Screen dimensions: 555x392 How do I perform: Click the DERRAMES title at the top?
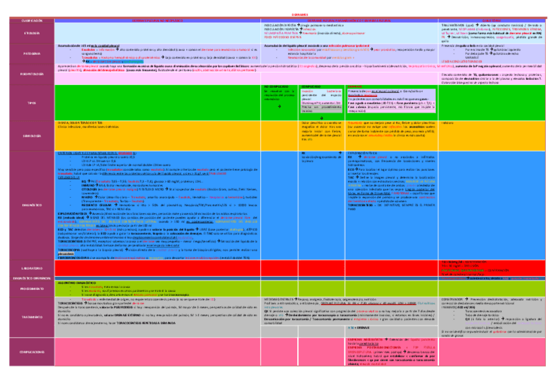277,15
